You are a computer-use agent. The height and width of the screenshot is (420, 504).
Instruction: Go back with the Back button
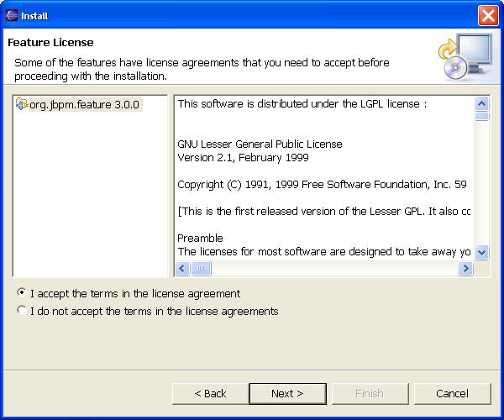pos(210,394)
